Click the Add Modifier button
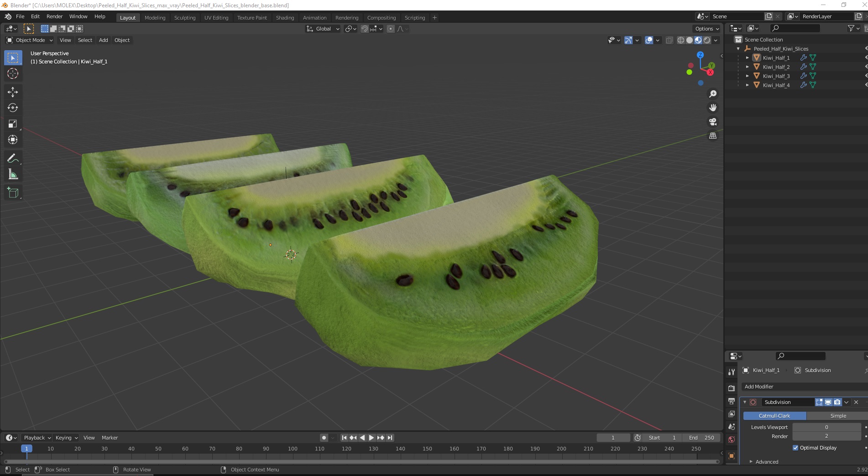 click(x=804, y=387)
